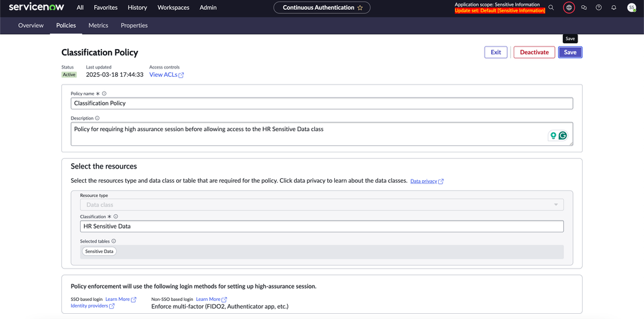
Task: Click the Grammarly icon in Description box
Action: click(x=563, y=136)
